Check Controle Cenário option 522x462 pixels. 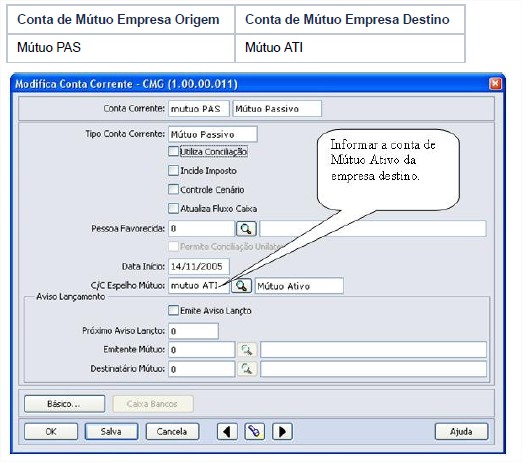[x=173, y=189]
